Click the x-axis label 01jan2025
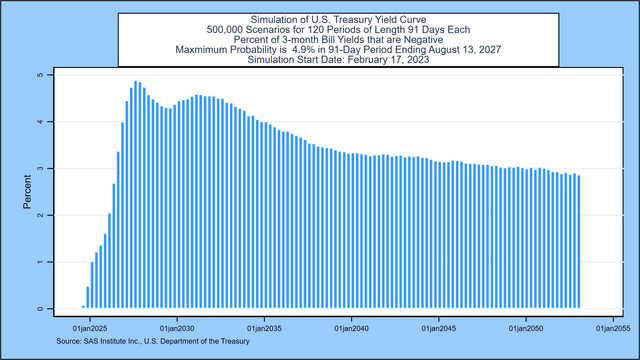The image size is (640, 360). coord(90,328)
